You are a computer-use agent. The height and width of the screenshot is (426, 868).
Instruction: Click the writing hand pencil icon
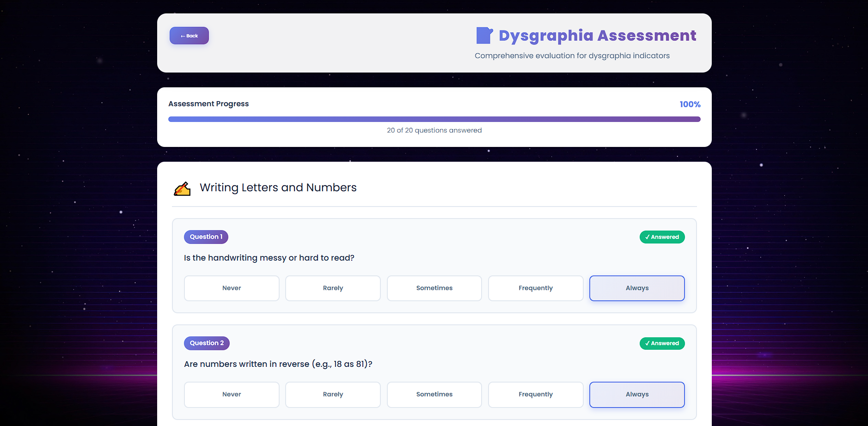coord(182,189)
